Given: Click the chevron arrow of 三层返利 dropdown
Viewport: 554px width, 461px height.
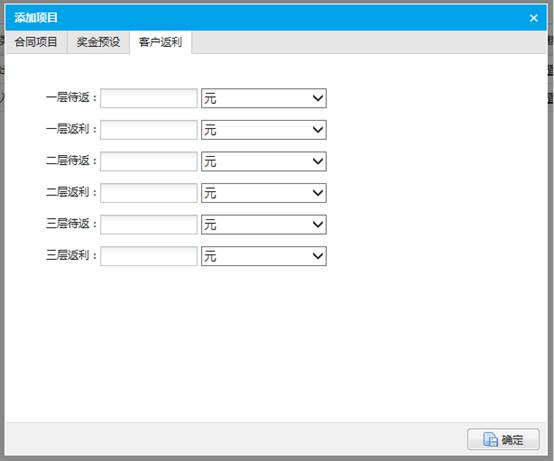Looking at the screenshot, I should (318, 256).
